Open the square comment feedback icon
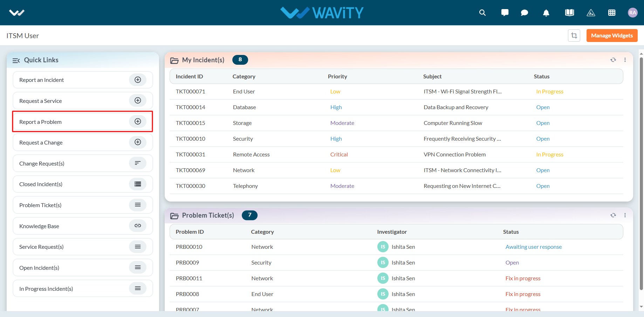 505,13
